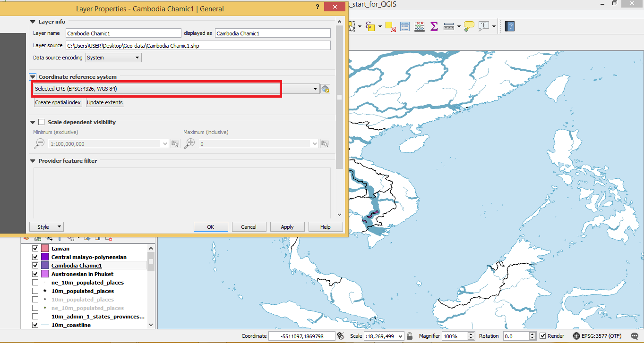This screenshot has height=343, width=644.
Task: Click the taiwan layer pink color swatch
Action: (45, 249)
